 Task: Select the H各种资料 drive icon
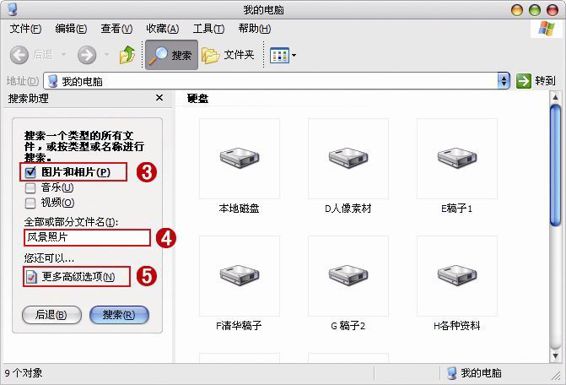(x=457, y=276)
